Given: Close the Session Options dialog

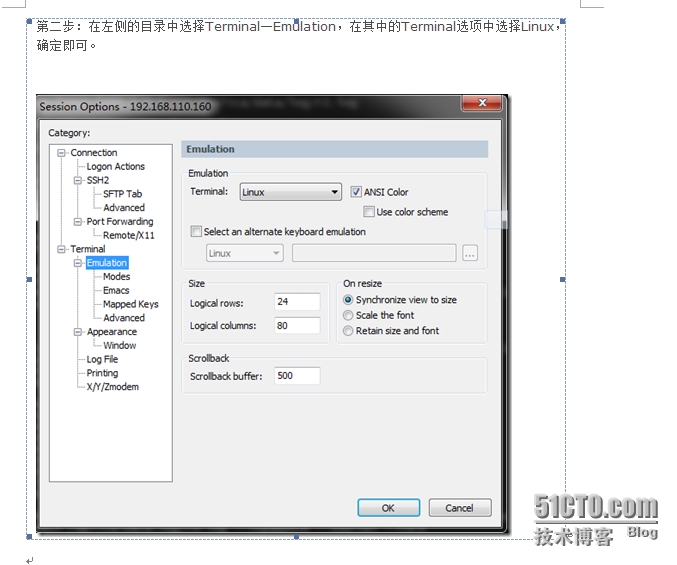Looking at the screenshot, I should (x=482, y=103).
